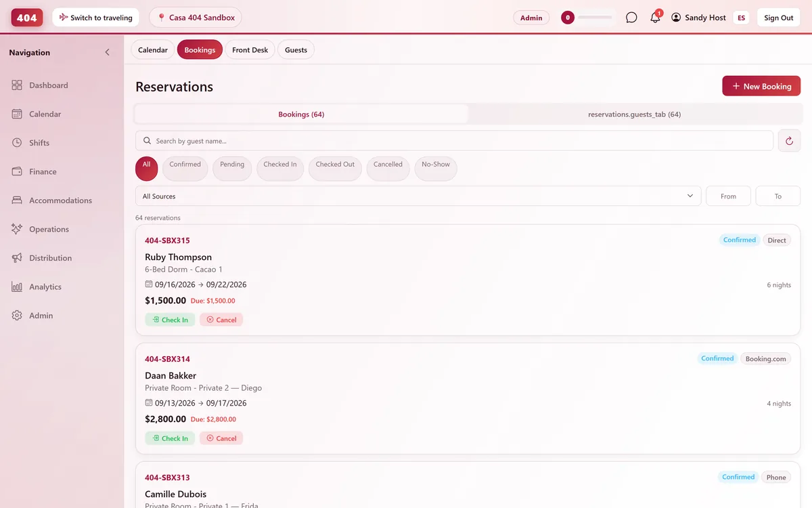Viewport: 812px width, 508px height.
Task: Filter reservations by Cancelled
Action: click(x=388, y=169)
